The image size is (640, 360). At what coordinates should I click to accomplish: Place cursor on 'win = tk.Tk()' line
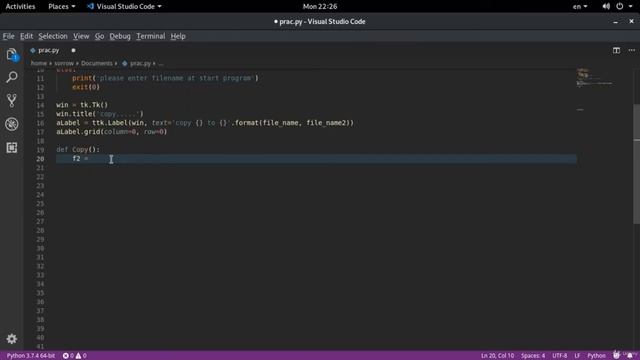click(82, 105)
